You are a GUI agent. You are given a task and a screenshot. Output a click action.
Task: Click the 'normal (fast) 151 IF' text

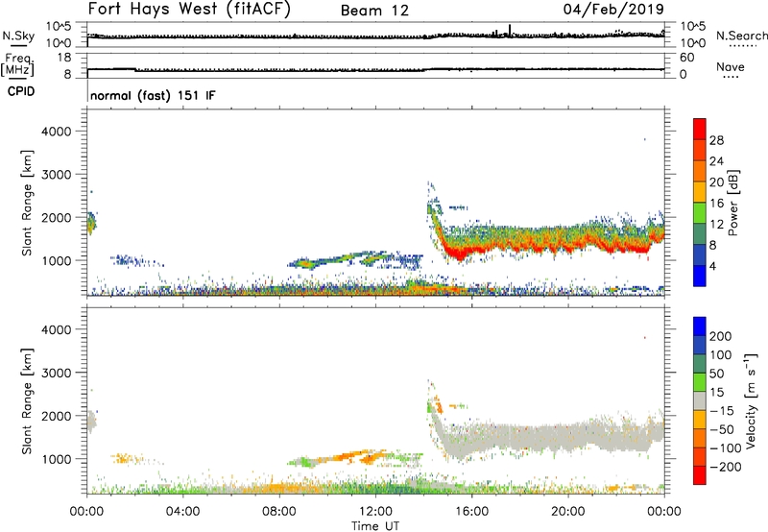[x=153, y=95]
